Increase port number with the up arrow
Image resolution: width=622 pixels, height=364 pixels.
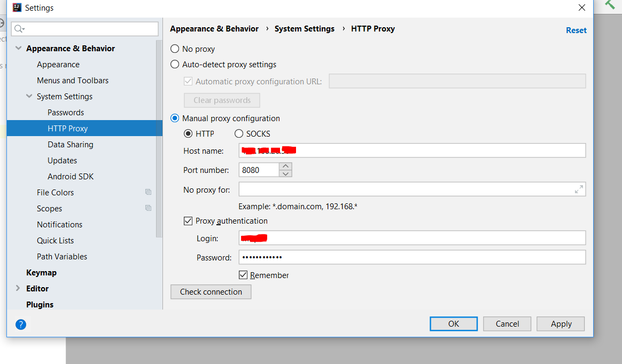[285, 166]
